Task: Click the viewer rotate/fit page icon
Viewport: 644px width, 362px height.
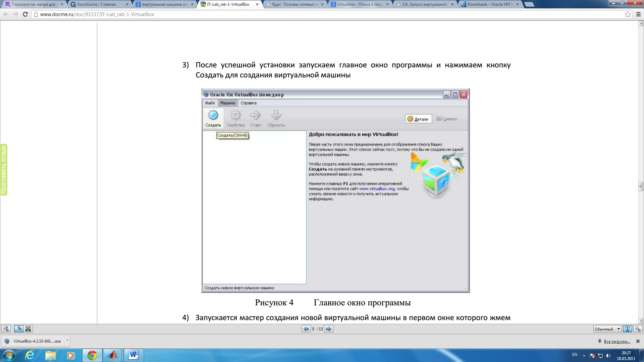Action: click(19, 329)
